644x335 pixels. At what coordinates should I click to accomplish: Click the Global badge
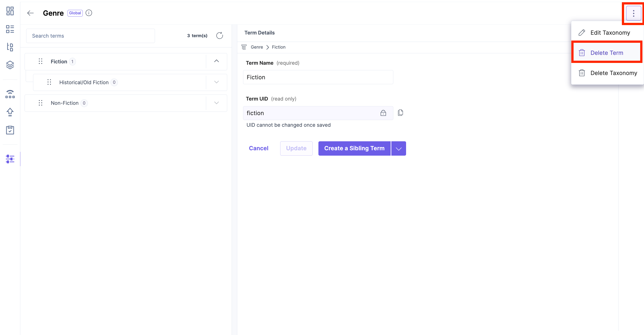pyautogui.click(x=75, y=13)
